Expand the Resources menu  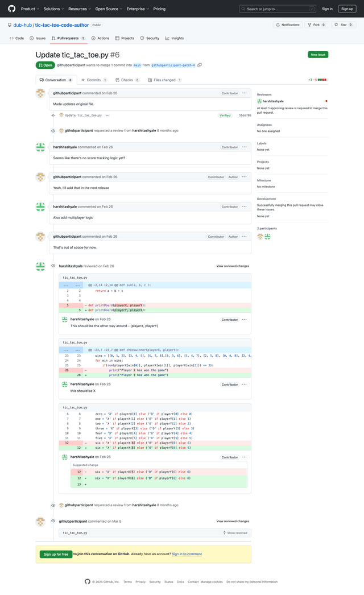tap(79, 9)
